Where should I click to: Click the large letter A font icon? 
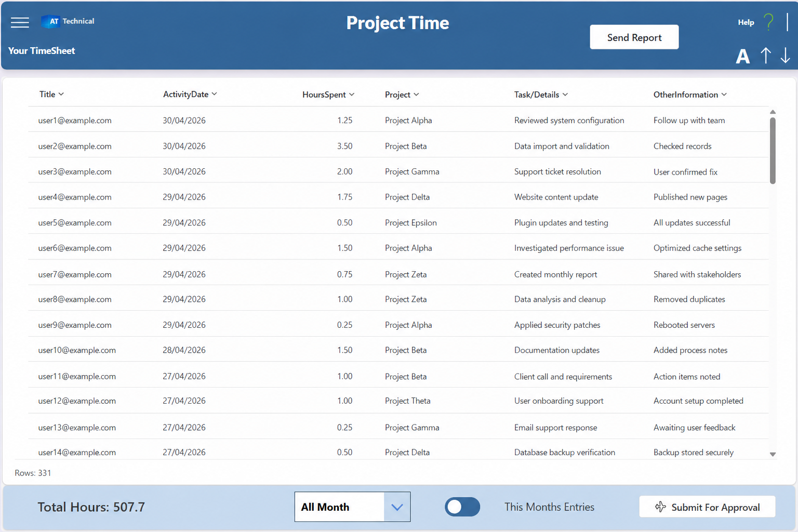743,56
